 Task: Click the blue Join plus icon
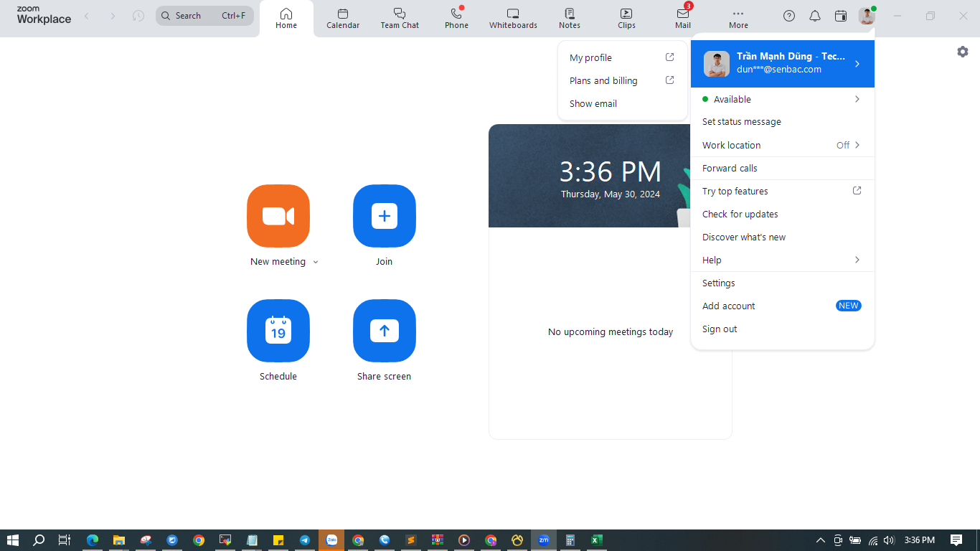point(384,216)
